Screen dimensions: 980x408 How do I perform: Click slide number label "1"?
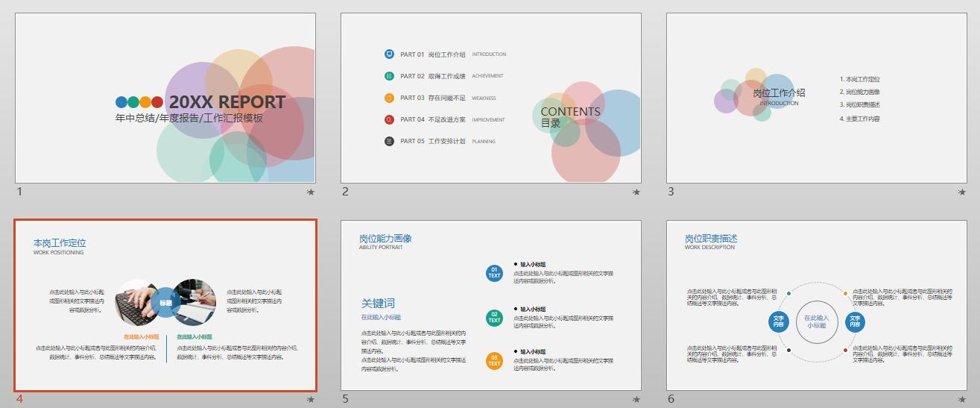coord(19,192)
